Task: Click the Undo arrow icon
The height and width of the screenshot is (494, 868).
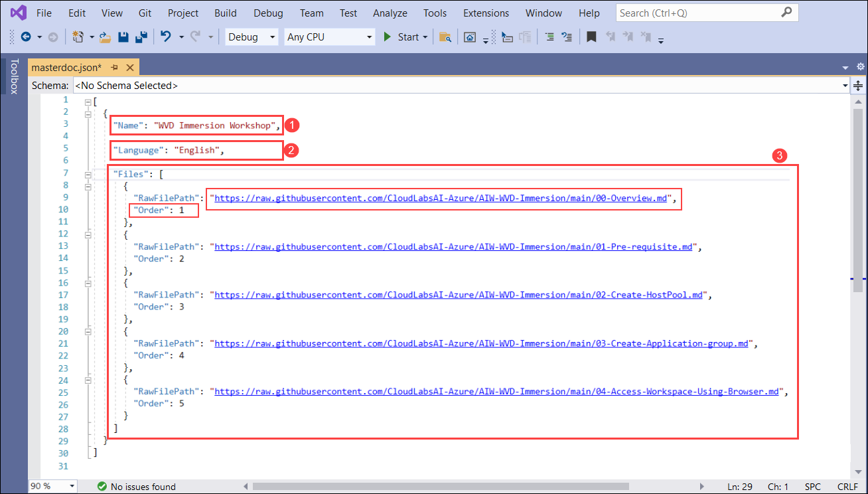Action: point(167,37)
